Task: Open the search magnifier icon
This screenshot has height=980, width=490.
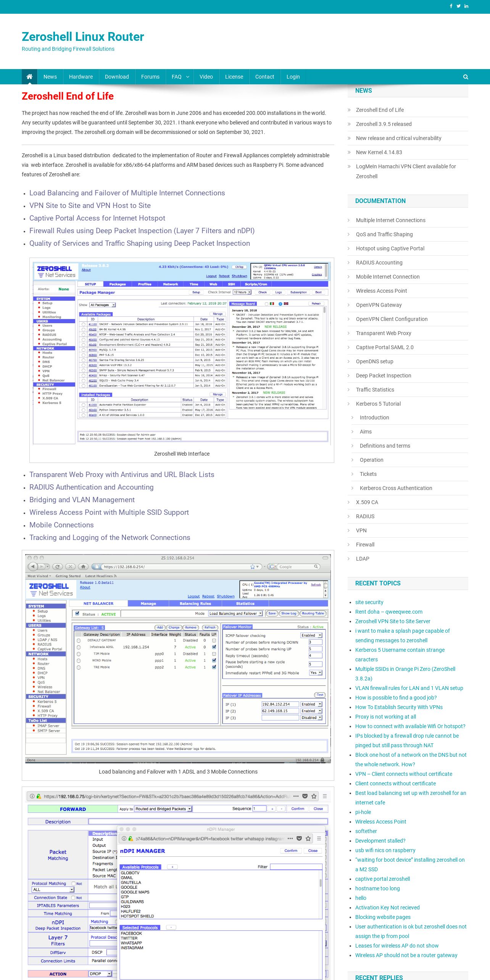Action: (x=466, y=77)
